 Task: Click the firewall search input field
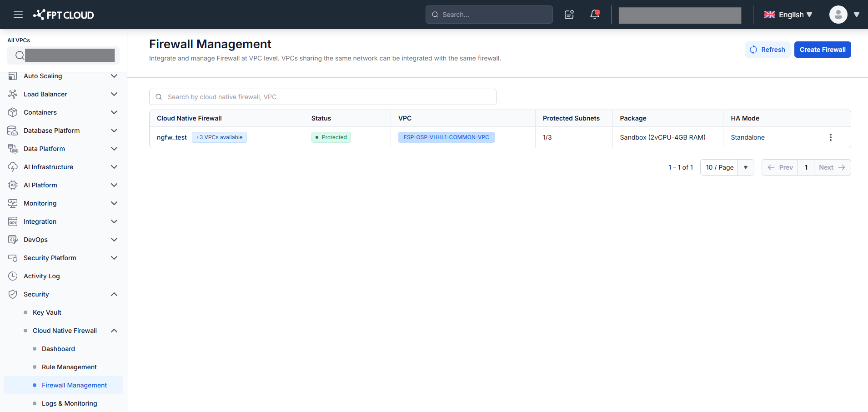point(323,97)
